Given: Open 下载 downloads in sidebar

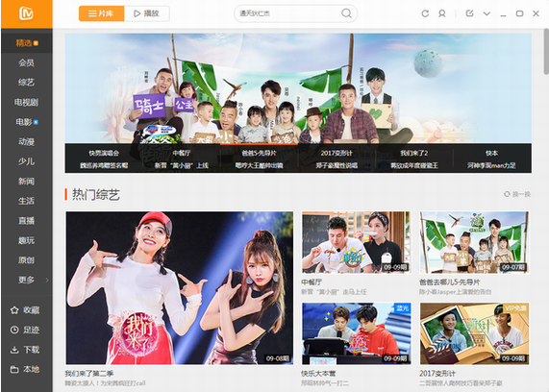Looking at the screenshot, I should 24,350.
